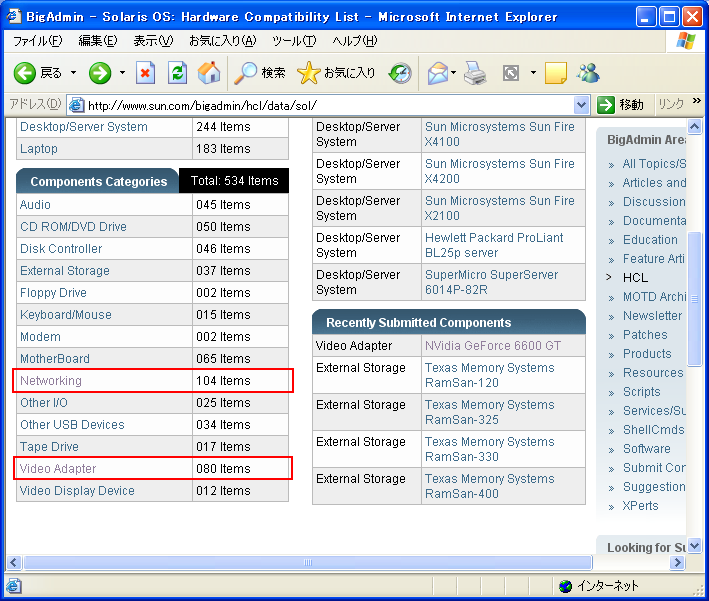This screenshot has width=709, height=601.
Task: Print the page with the printer icon
Action: [x=475, y=73]
